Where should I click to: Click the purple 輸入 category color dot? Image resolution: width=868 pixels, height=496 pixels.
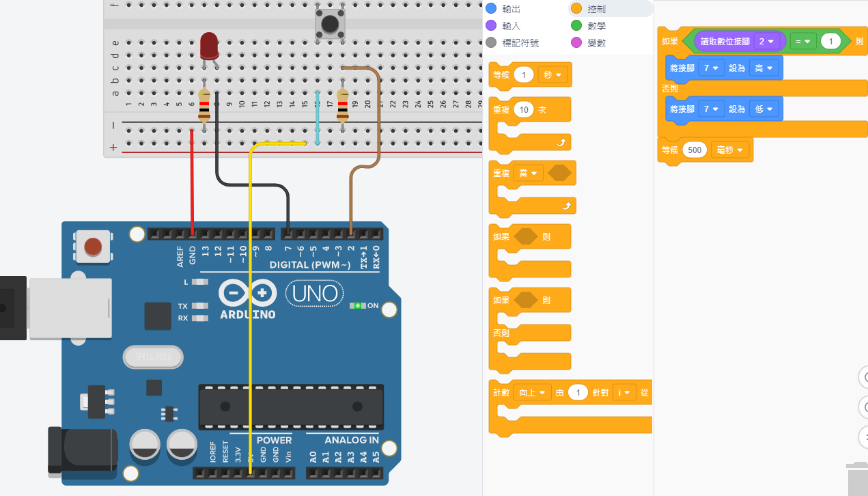click(490, 26)
